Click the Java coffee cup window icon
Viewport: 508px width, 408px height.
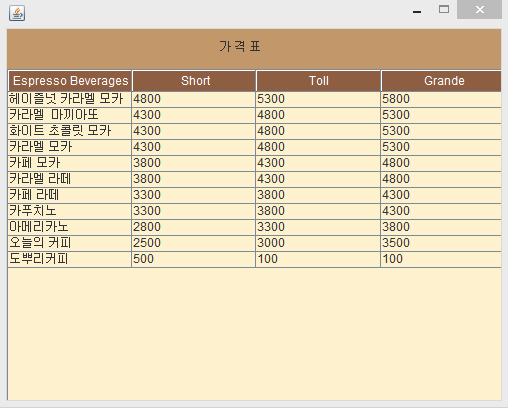pos(17,13)
